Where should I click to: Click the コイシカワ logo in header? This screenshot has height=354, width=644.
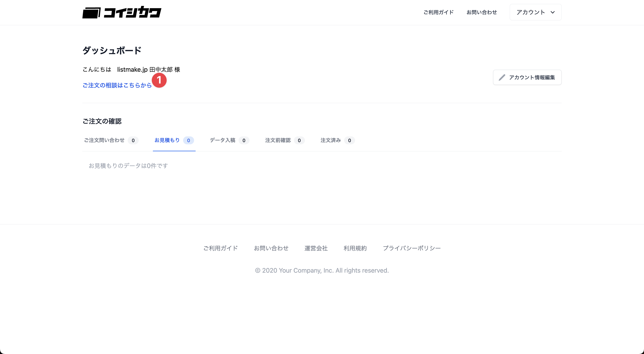[122, 12]
